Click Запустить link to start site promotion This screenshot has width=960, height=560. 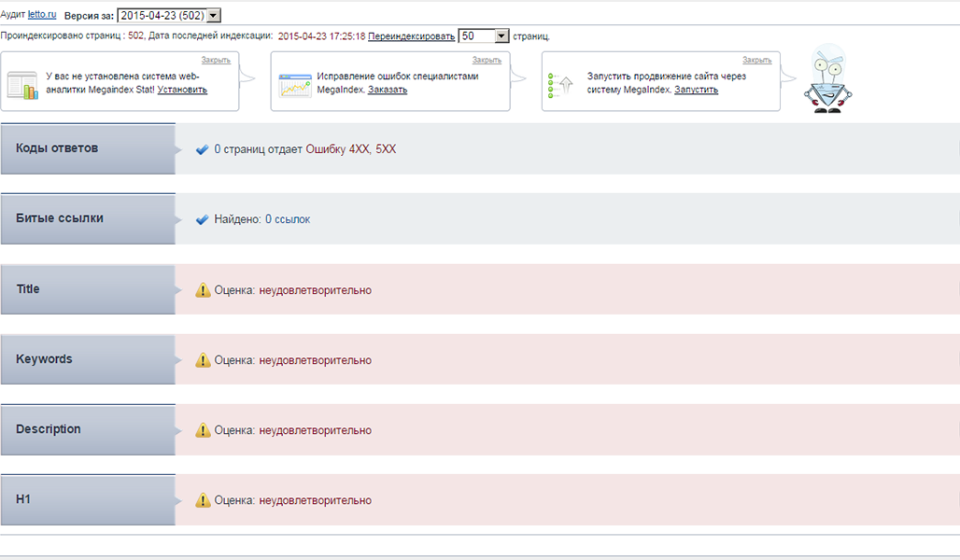pos(696,91)
